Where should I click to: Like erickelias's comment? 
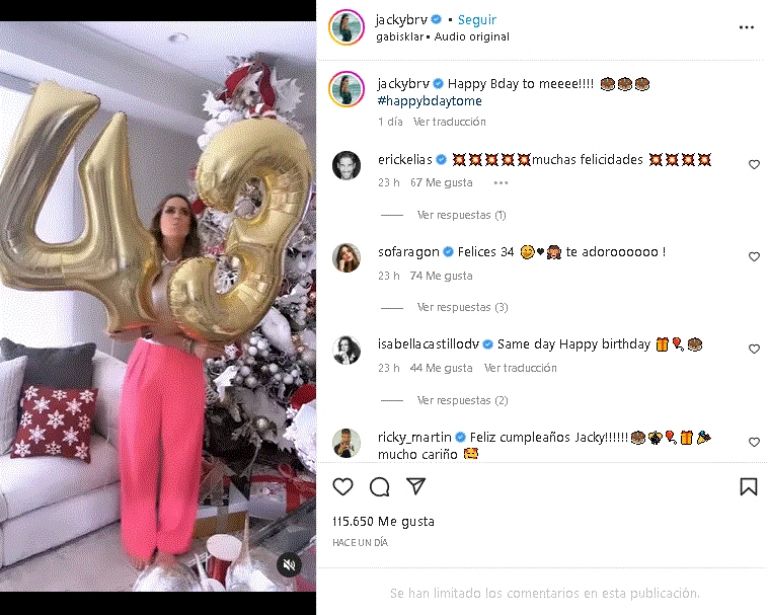pyautogui.click(x=754, y=165)
